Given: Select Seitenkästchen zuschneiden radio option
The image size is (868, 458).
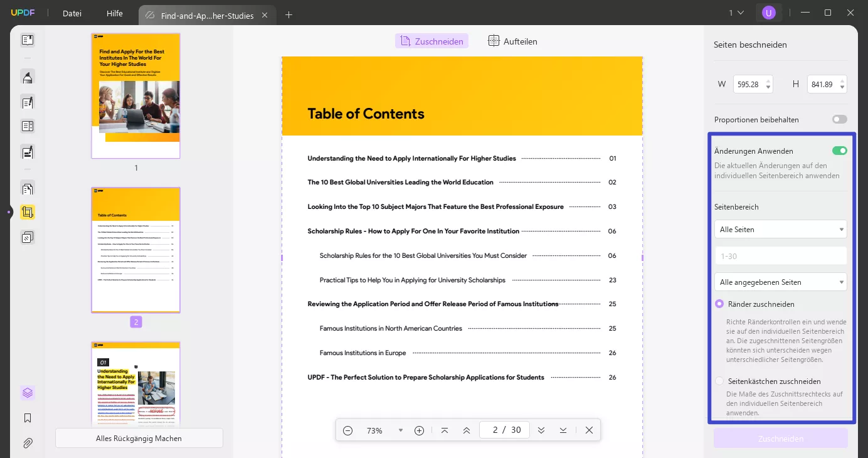Looking at the screenshot, I should tap(719, 381).
